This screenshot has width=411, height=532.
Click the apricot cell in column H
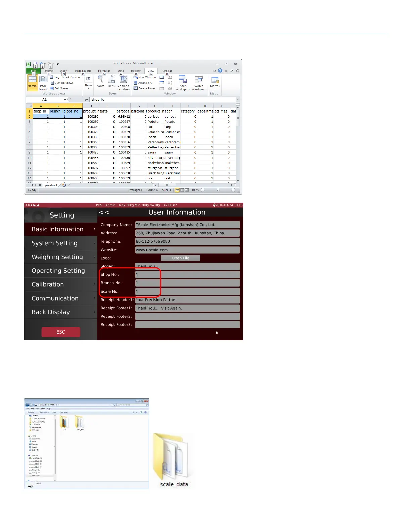(155, 116)
